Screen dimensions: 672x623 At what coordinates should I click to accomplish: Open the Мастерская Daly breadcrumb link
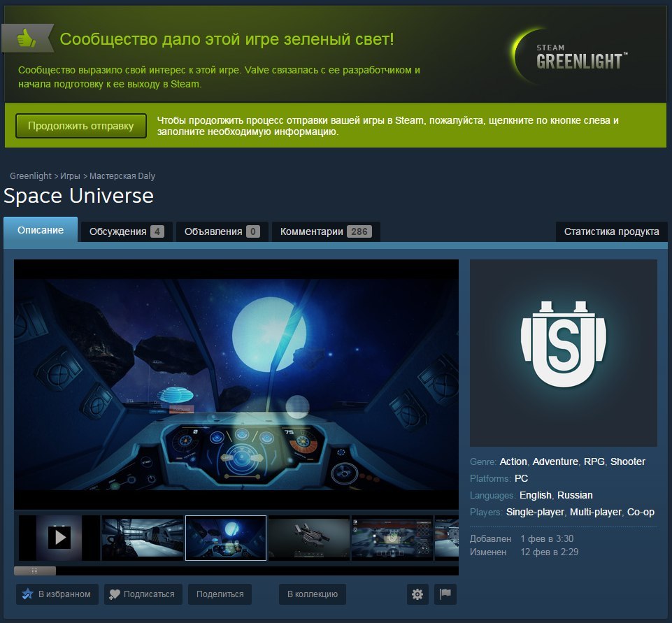(x=122, y=176)
